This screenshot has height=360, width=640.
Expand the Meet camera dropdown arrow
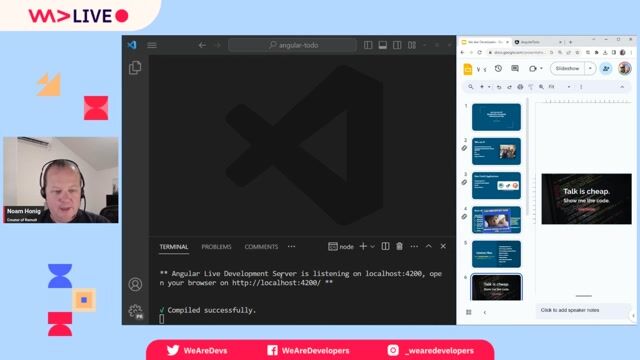click(541, 69)
